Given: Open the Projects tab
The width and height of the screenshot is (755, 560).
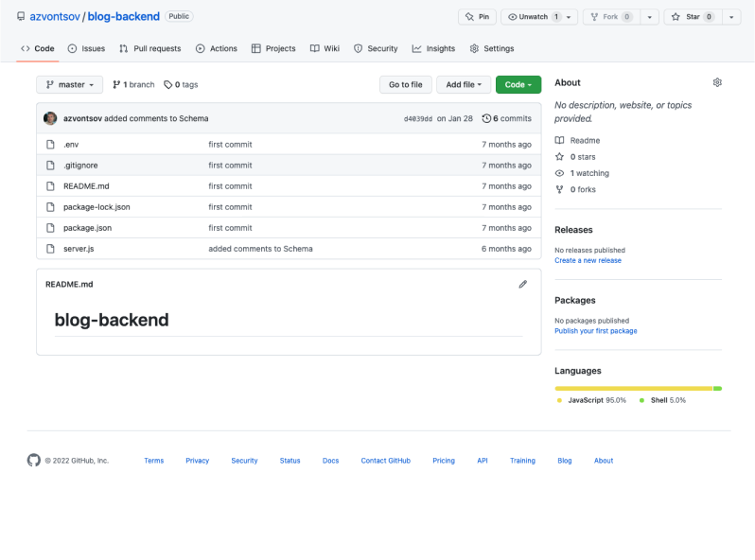Looking at the screenshot, I should pyautogui.click(x=273, y=48).
